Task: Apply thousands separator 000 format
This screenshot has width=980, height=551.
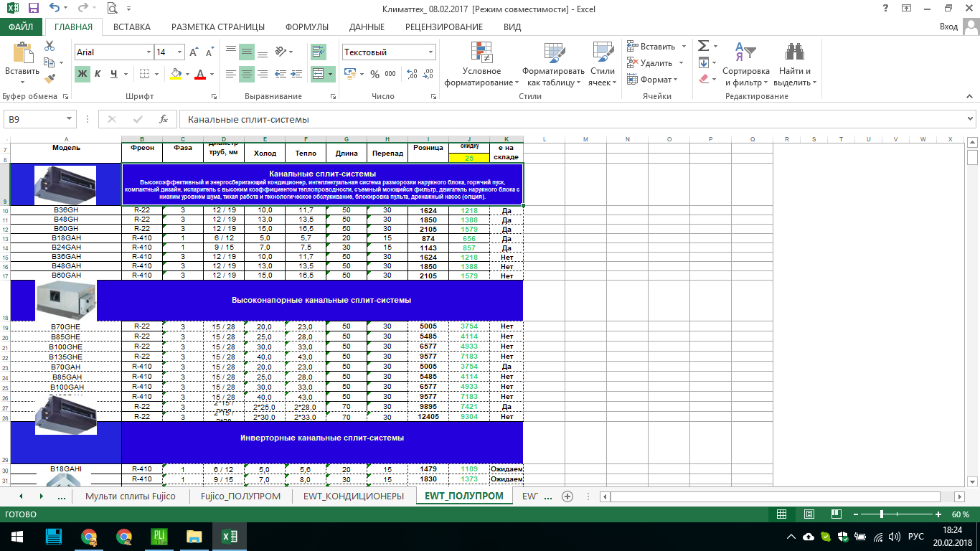Action: [x=390, y=74]
